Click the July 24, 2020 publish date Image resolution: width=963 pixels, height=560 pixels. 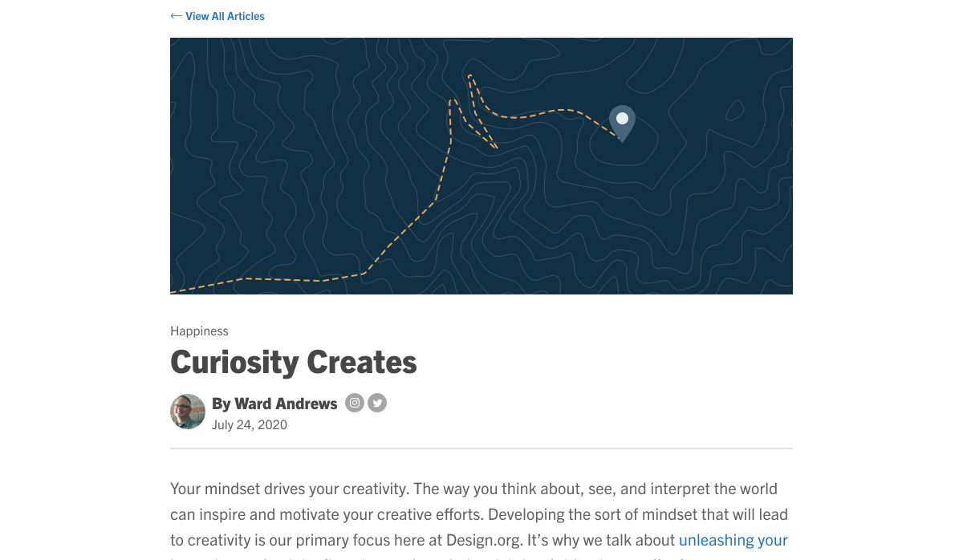249,424
